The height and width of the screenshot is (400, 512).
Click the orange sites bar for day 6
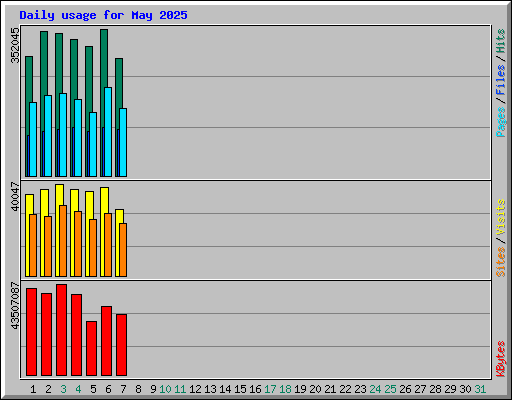pyautogui.click(x=108, y=245)
